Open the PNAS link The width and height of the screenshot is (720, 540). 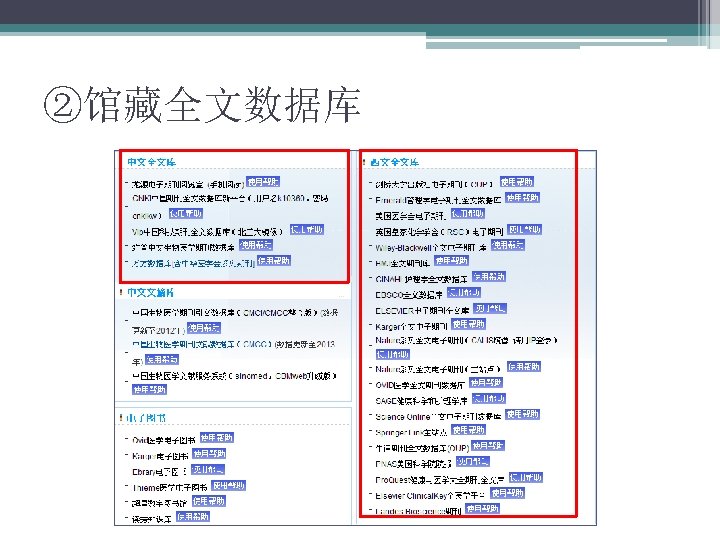pyautogui.click(x=414, y=464)
